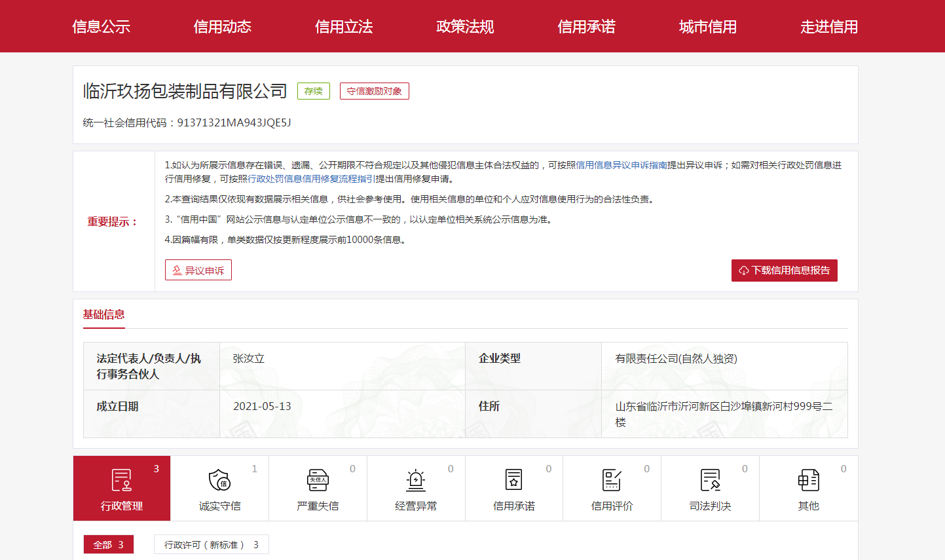Switch to the 基础信息 section tab

tap(103, 314)
